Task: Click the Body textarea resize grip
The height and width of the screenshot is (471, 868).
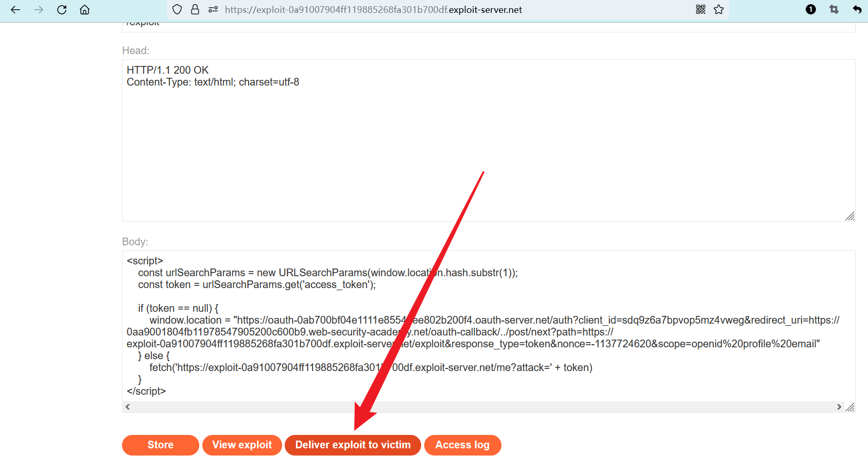Action: click(x=850, y=407)
